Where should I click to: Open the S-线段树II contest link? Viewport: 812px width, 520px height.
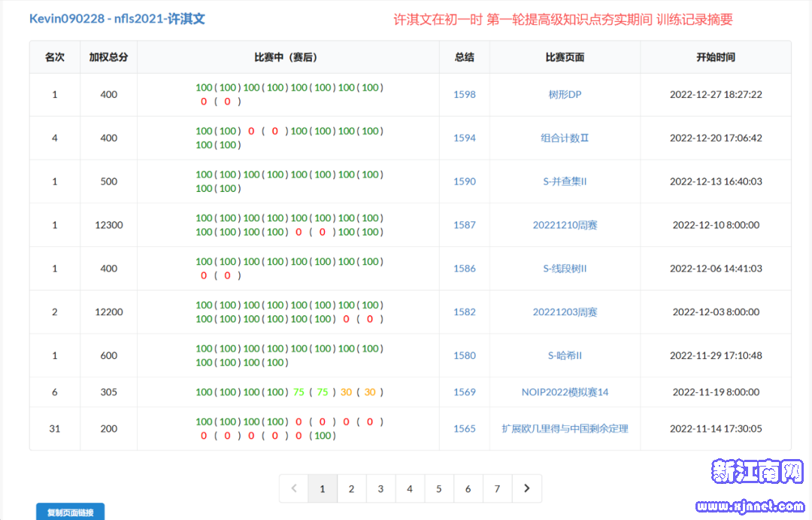tap(565, 269)
